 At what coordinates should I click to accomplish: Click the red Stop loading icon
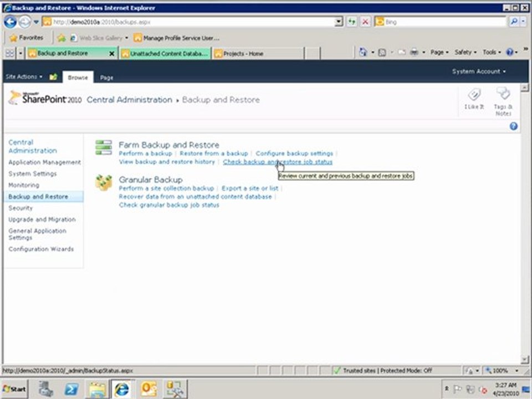coord(365,22)
